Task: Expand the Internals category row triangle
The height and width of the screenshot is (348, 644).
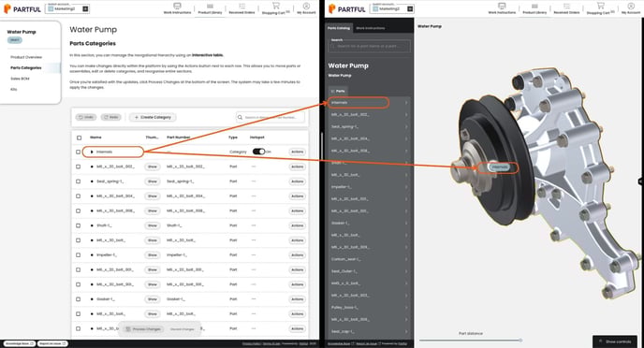Action: pos(92,152)
